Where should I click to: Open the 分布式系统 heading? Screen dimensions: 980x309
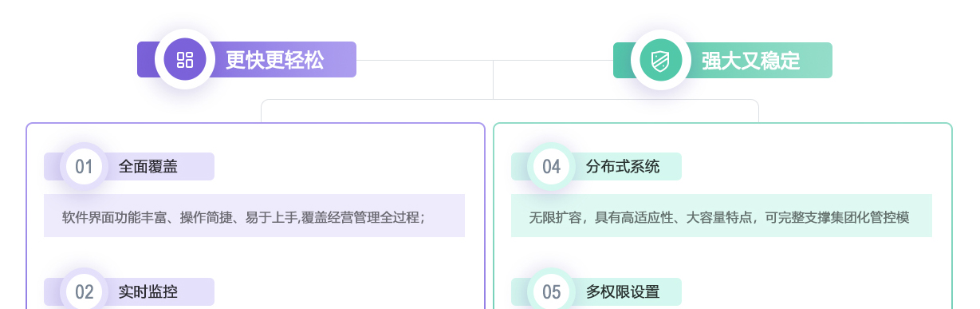pos(623,167)
